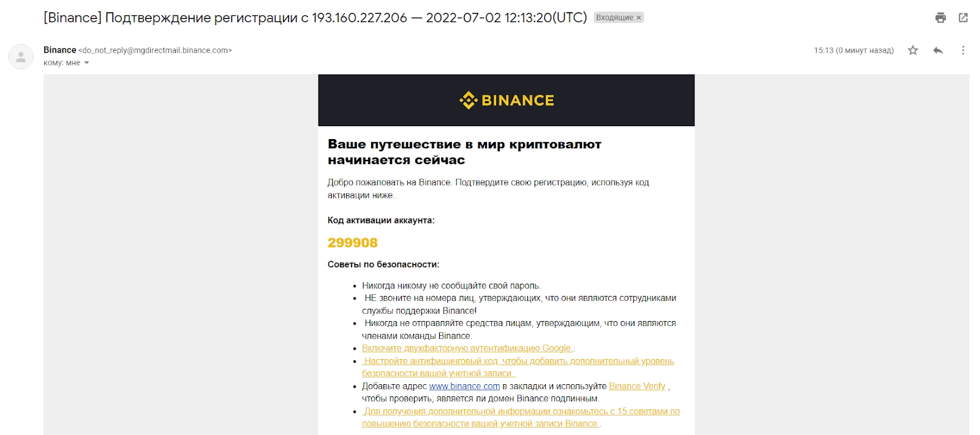Viewport: 980px width, 435px height.
Task: Open the 'Настройте антифишинговый код' link
Action: point(518,361)
